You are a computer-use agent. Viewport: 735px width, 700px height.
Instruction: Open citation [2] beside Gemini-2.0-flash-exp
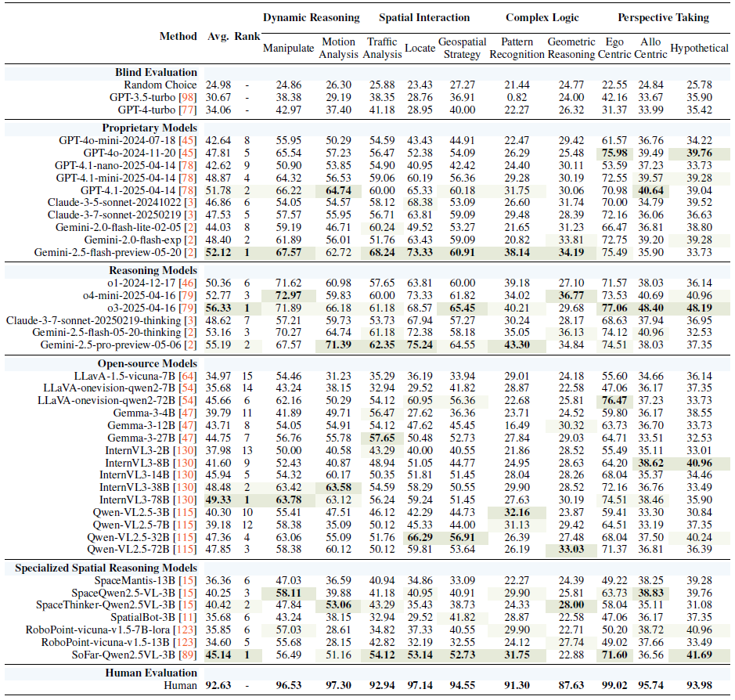pos(190,240)
